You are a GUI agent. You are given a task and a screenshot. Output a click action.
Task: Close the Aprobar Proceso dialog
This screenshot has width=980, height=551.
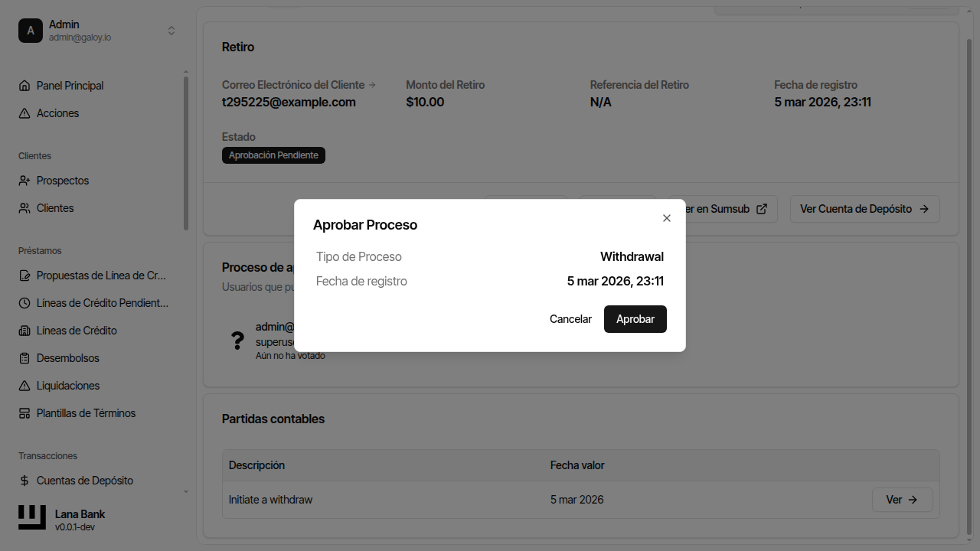pos(667,218)
